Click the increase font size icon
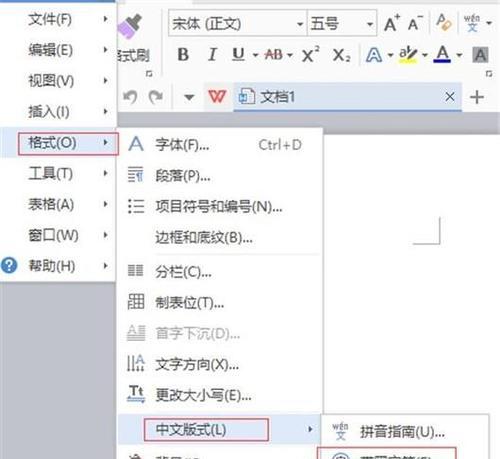This screenshot has width=500, height=459. 392,23
